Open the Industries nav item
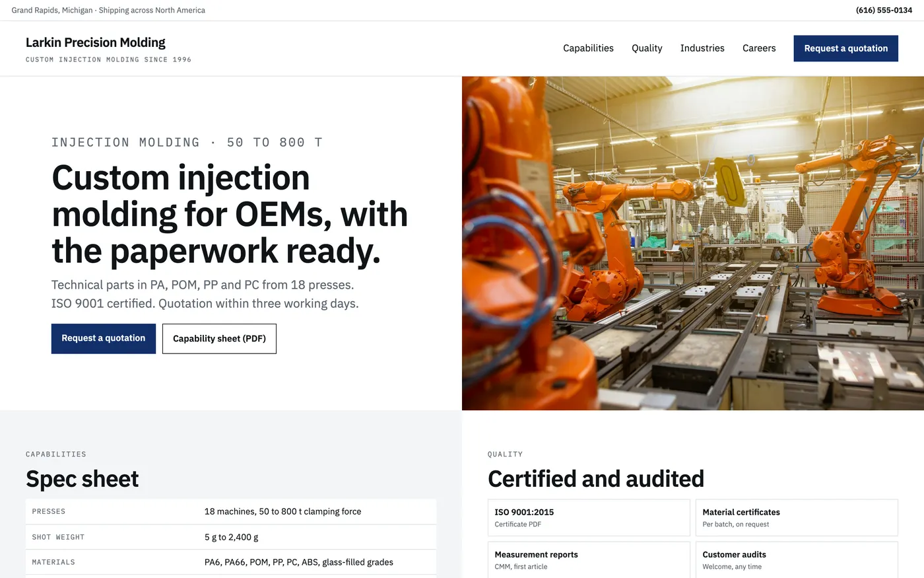 point(702,48)
